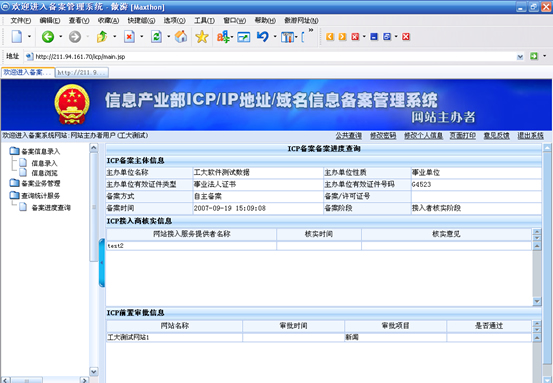Click the orange previous-tab arrow icon
The image size is (553, 383).
point(330,37)
